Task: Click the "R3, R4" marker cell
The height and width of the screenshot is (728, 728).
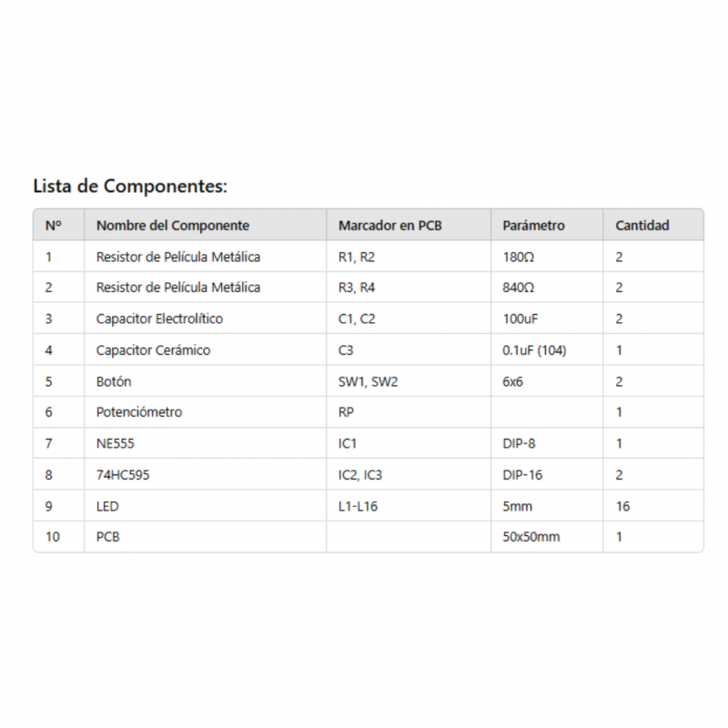Action: pyautogui.click(x=356, y=288)
